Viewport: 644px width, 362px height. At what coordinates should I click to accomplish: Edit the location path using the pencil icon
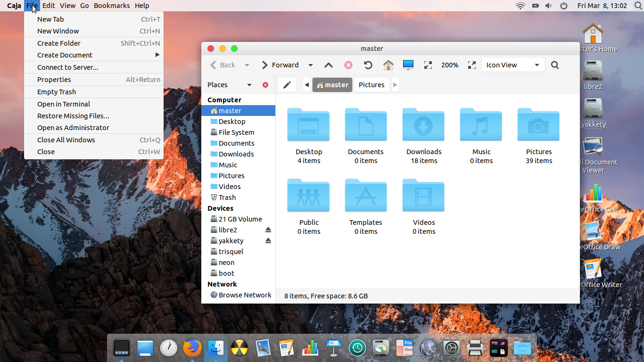coord(287,85)
